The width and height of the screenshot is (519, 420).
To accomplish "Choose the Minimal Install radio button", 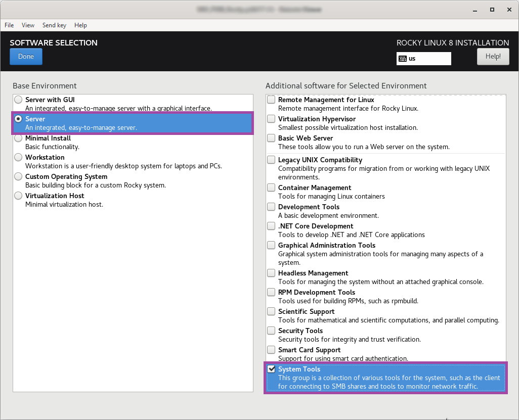I will point(18,138).
